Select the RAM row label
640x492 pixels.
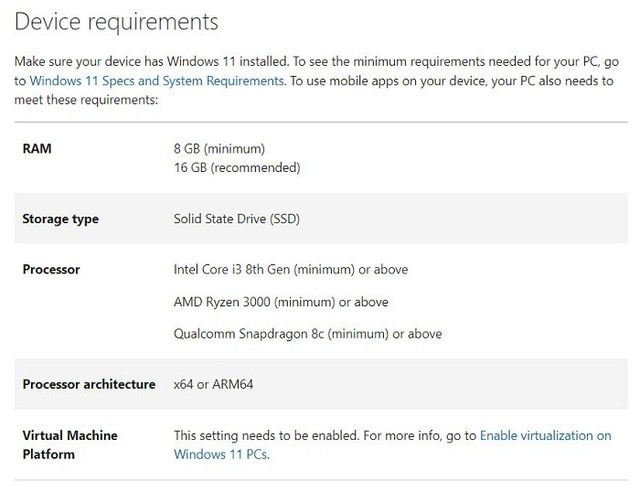coord(37,149)
